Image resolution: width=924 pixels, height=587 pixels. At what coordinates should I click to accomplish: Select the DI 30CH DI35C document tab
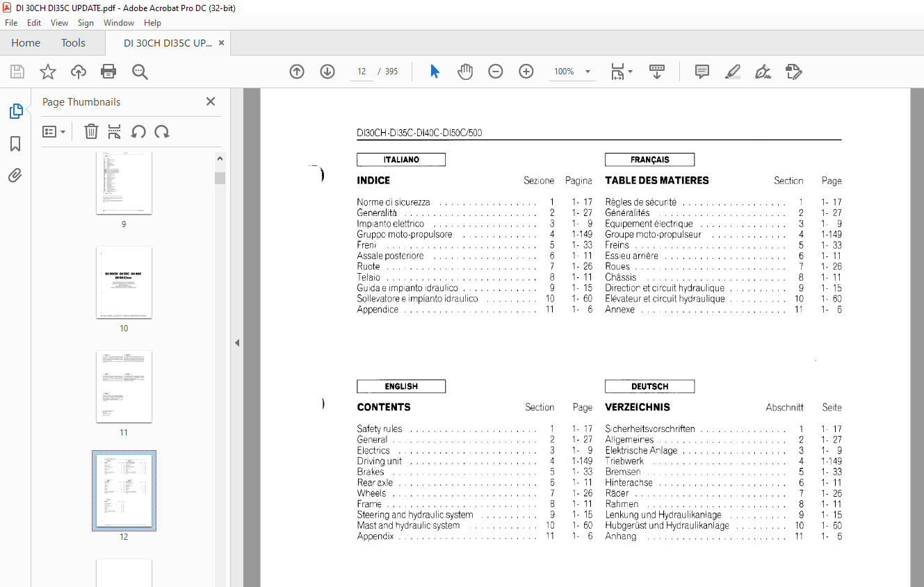[168, 43]
